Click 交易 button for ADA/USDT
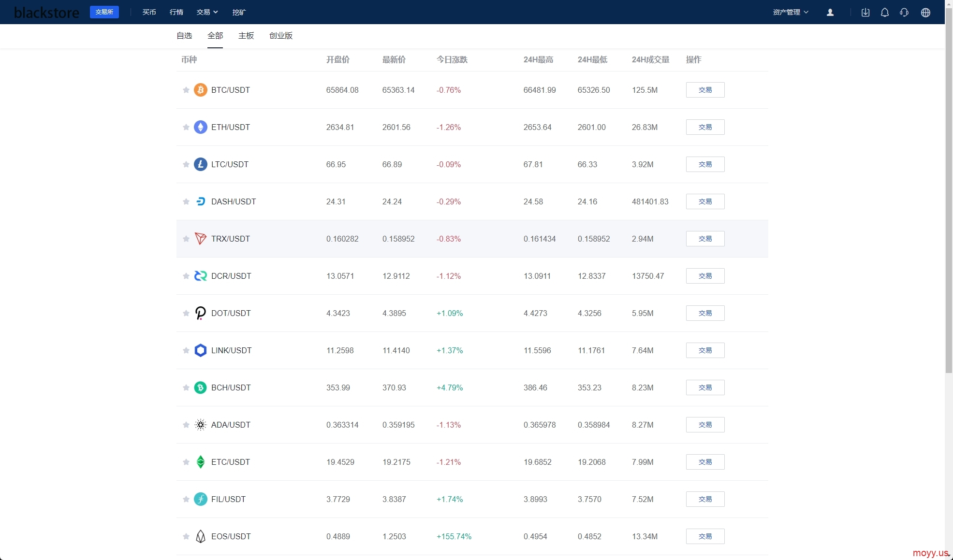Viewport: 953px width, 560px height. click(x=705, y=425)
